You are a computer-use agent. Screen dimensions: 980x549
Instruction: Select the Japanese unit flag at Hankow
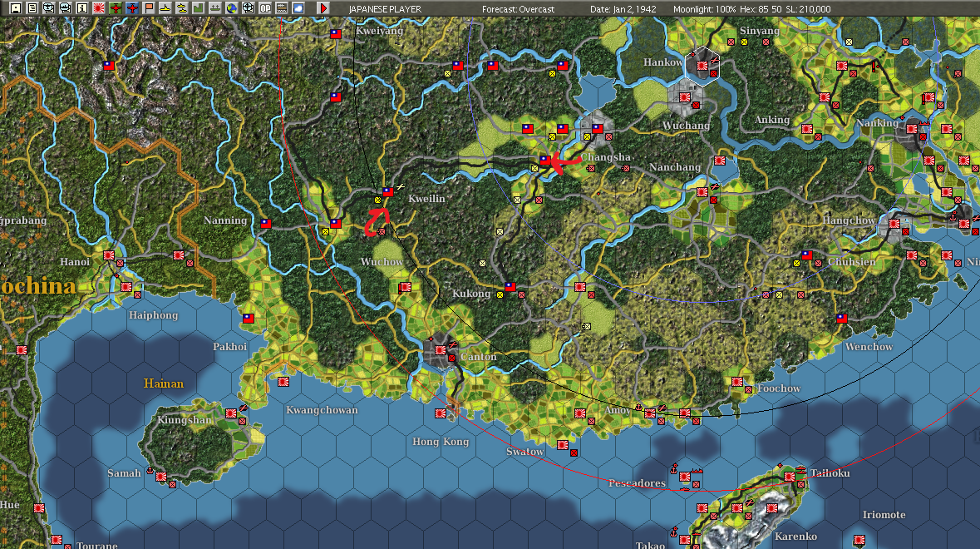(x=702, y=65)
